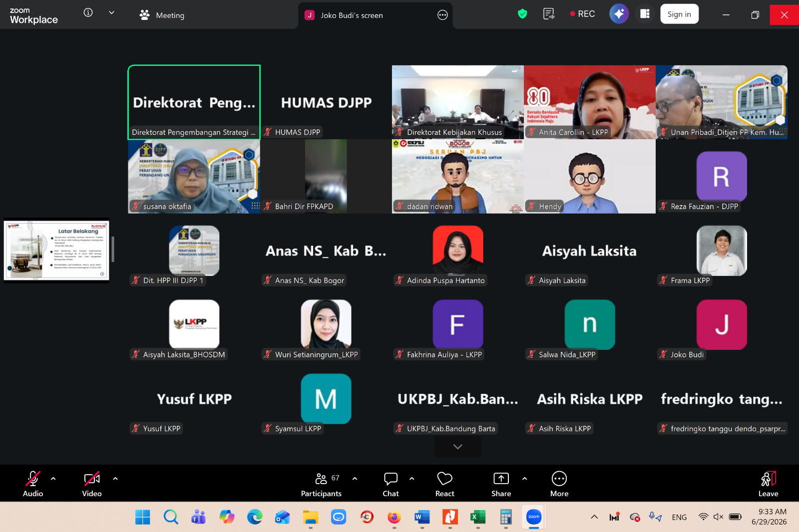
Task: Click the shared screen Latar Belakang thumbnail
Action: 56,251
